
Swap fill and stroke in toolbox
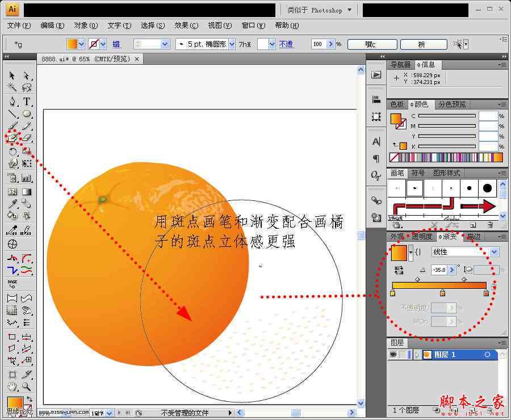[30, 399]
